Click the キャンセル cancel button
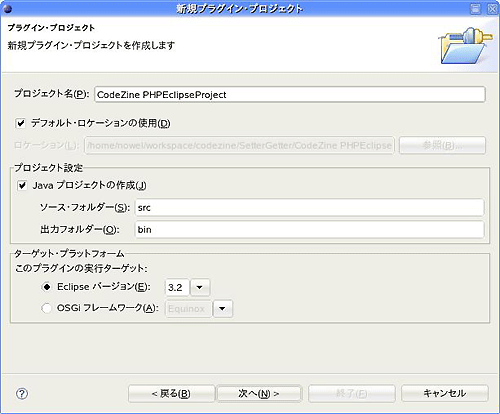The width and height of the screenshot is (500, 414). 445,394
